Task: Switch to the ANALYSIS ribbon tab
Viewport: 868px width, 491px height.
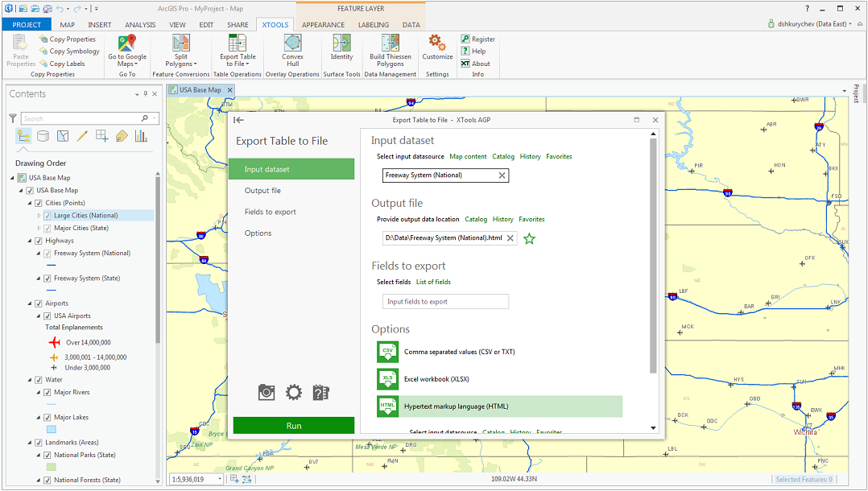Action: (140, 24)
